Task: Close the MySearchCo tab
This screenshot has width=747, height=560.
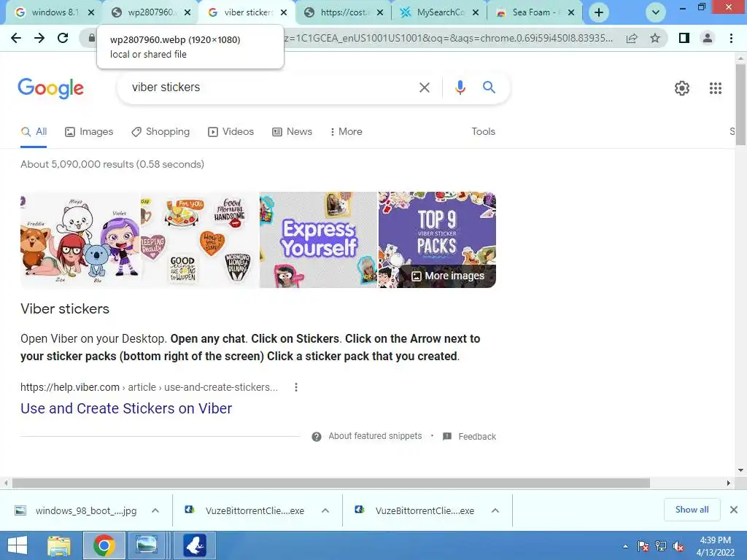Action: (476, 13)
